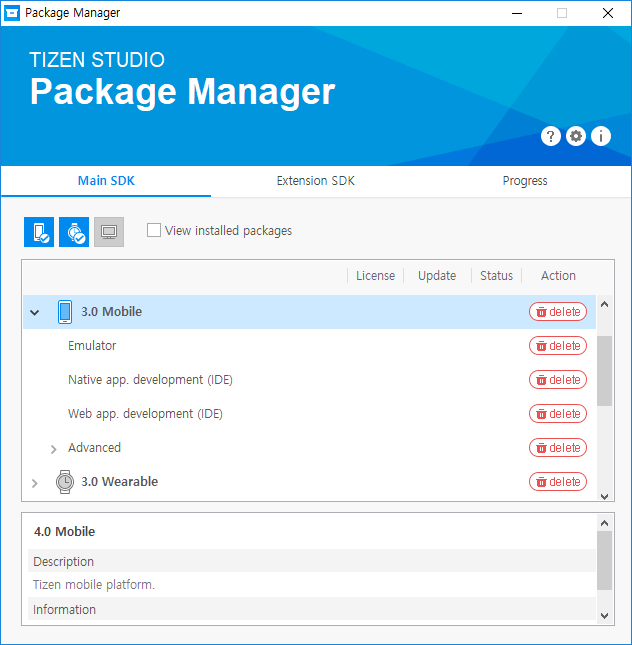Image resolution: width=632 pixels, height=645 pixels.
Task: Click the 3.0 Wearable watch icon
Action: pyautogui.click(x=65, y=482)
